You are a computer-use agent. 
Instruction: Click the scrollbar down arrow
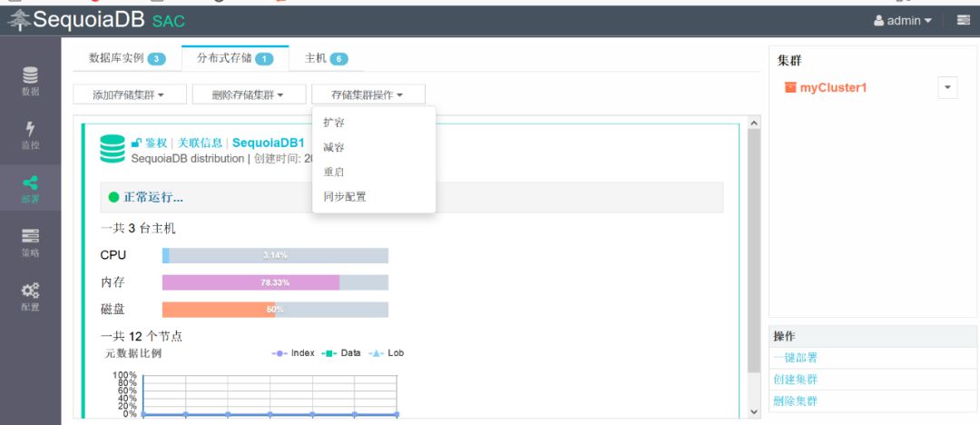[754, 412]
